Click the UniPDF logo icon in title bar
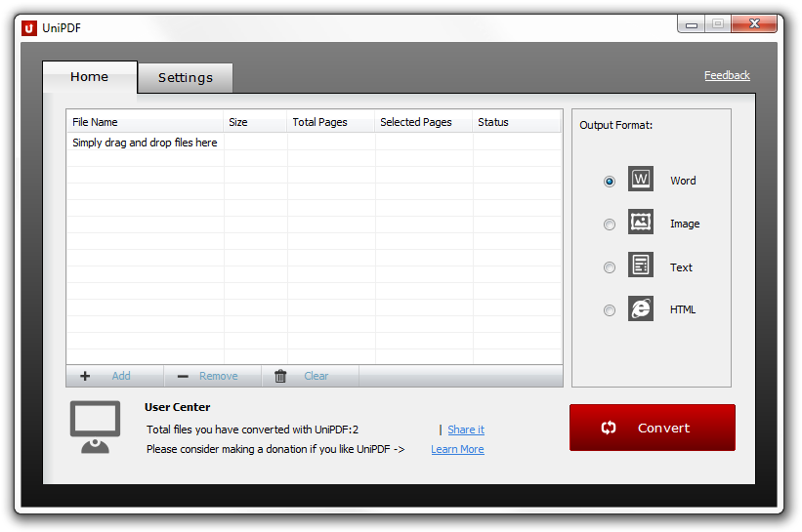The width and height of the screenshot is (802, 532). [29, 28]
